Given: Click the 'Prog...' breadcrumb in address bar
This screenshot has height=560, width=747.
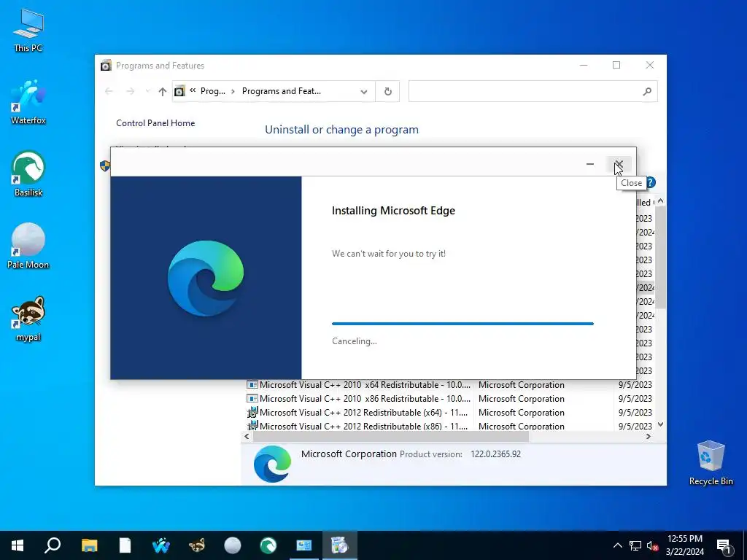Looking at the screenshot, I should click(212, 91).
